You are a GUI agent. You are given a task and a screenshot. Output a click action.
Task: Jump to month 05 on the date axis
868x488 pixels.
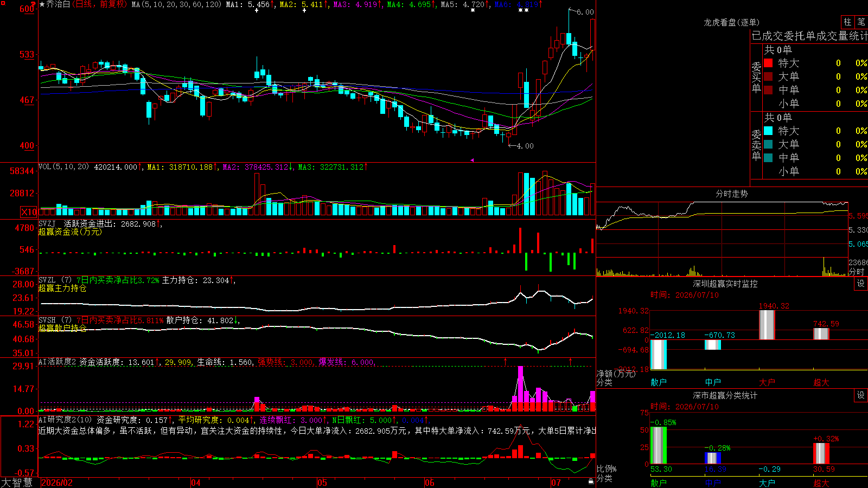pos(322,483)
